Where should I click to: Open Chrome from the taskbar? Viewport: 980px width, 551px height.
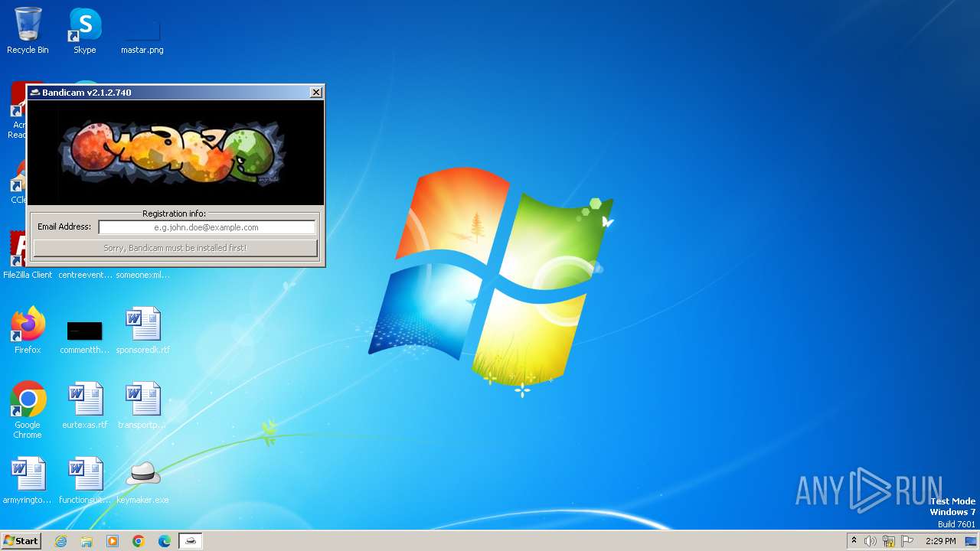[139, 541]
